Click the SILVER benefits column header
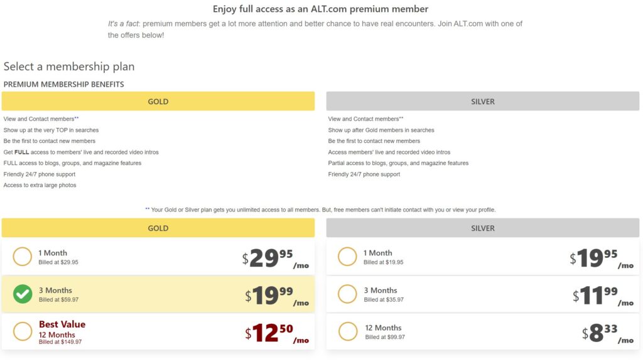Viewport: 643px width, 364px height. pyautogui.click(x=483, y=101)
